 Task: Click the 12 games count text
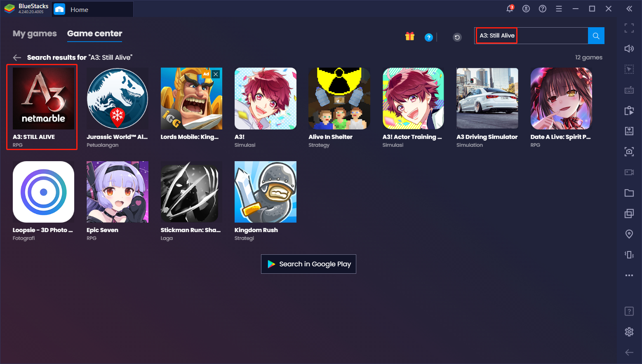point(589,58)
